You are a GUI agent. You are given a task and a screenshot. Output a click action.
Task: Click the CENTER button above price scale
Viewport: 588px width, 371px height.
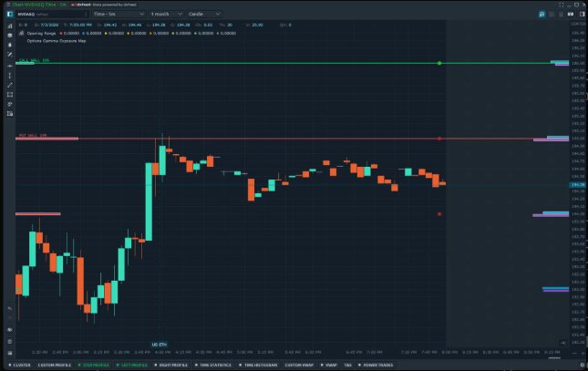point(579,24)
